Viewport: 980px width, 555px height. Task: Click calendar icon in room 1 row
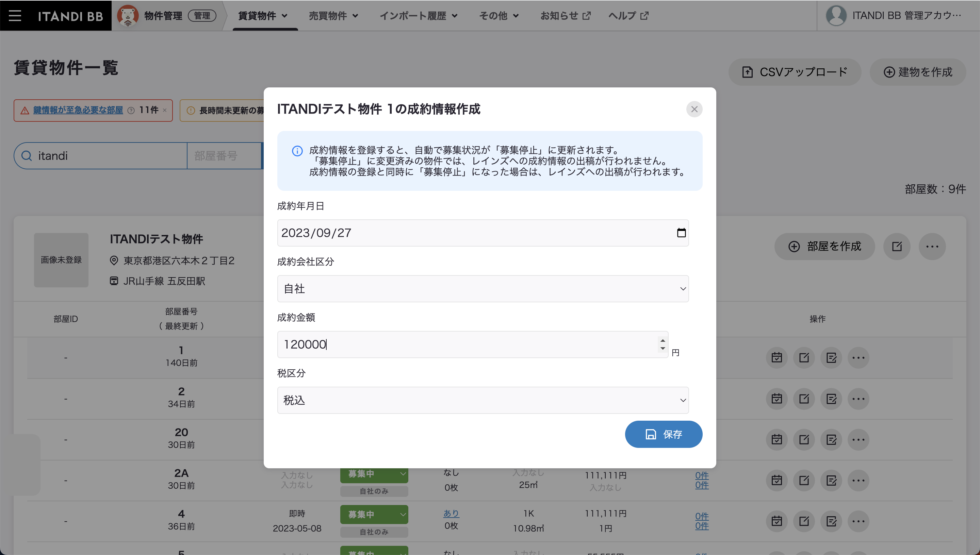click(x=777, y=357)
